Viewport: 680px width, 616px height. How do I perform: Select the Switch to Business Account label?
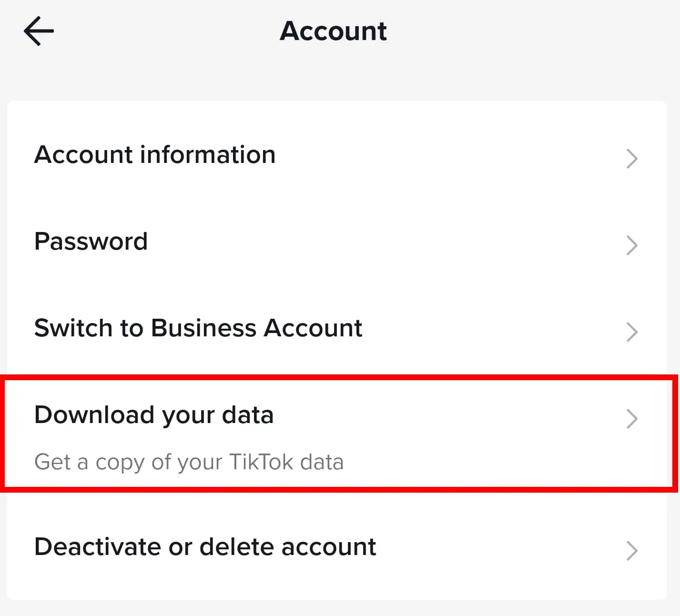coord(198,328)
